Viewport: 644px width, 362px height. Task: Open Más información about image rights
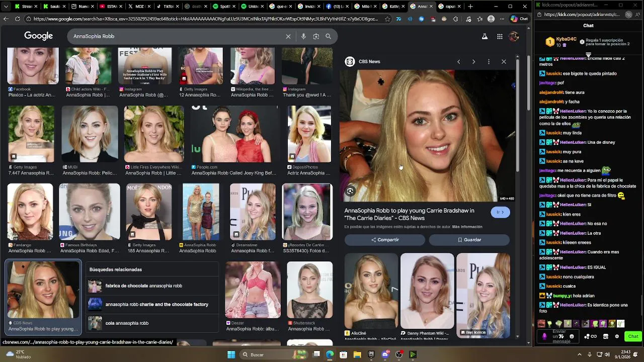[467, 227]
